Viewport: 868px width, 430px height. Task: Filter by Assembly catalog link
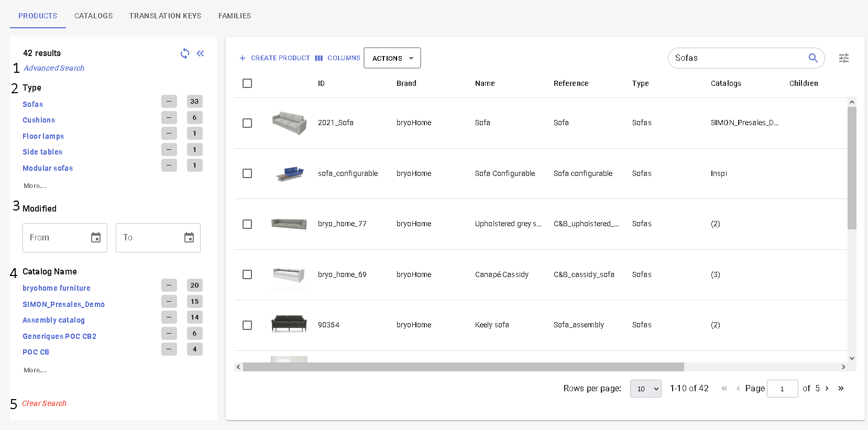[x=53, y=320]
